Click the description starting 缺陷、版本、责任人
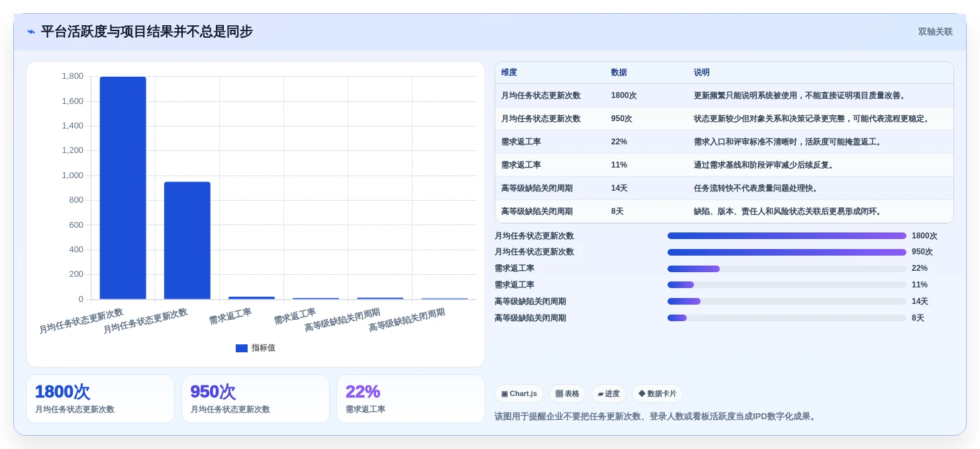 [x=787, y=211]
